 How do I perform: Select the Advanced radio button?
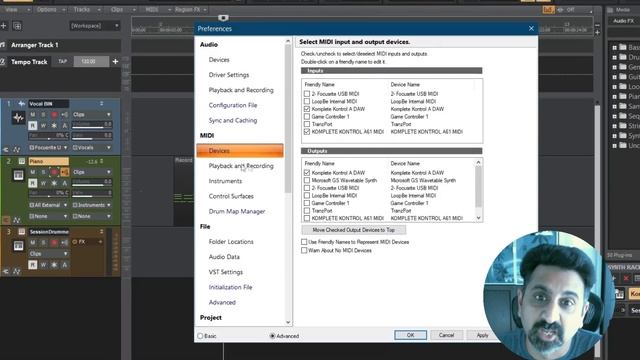[272, 336]
